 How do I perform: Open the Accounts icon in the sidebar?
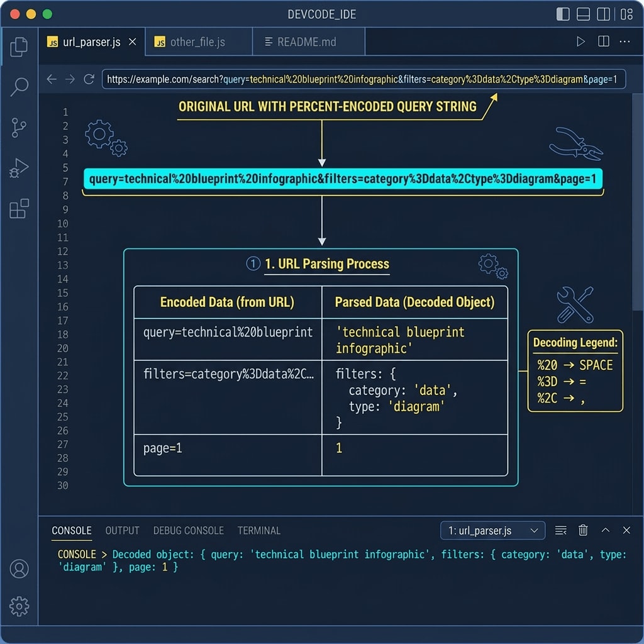[x=19, y=569]
